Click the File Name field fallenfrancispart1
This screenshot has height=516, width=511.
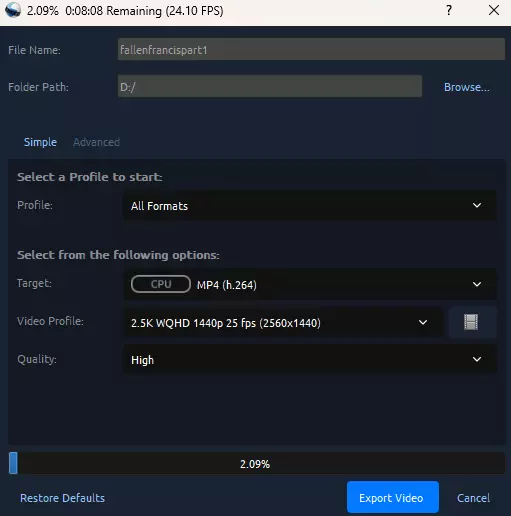tap(311, 49)
